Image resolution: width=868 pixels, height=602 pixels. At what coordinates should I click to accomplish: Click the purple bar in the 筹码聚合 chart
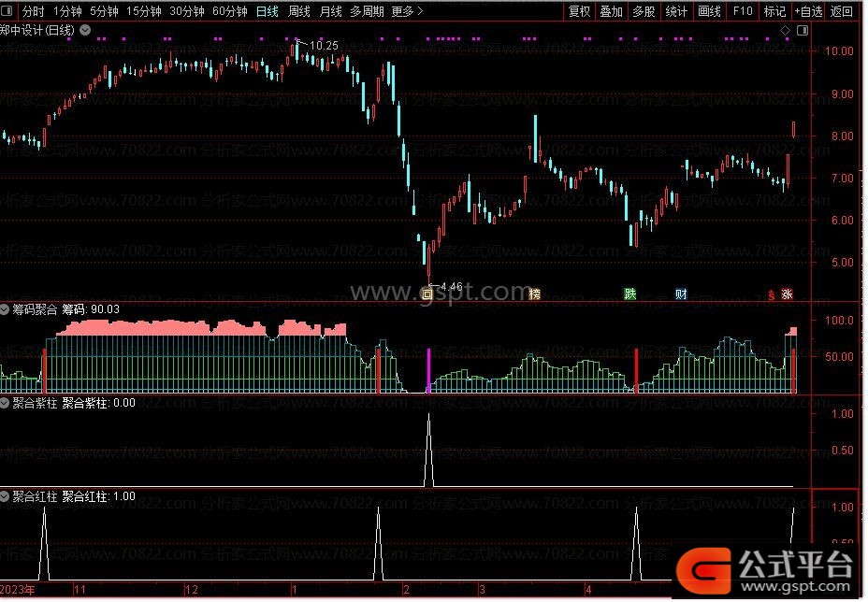point(428,370)
